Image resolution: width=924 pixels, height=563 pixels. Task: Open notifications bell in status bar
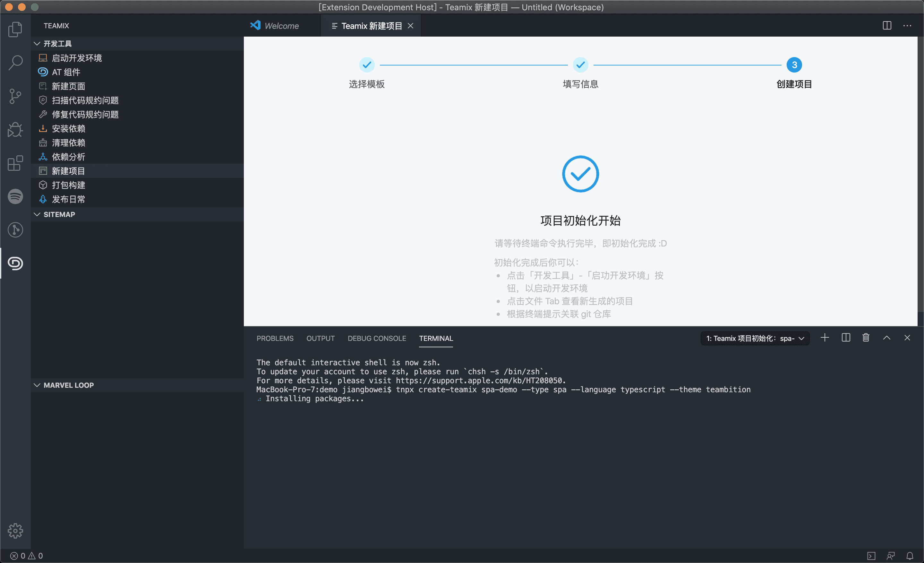(x=910, y=556)
